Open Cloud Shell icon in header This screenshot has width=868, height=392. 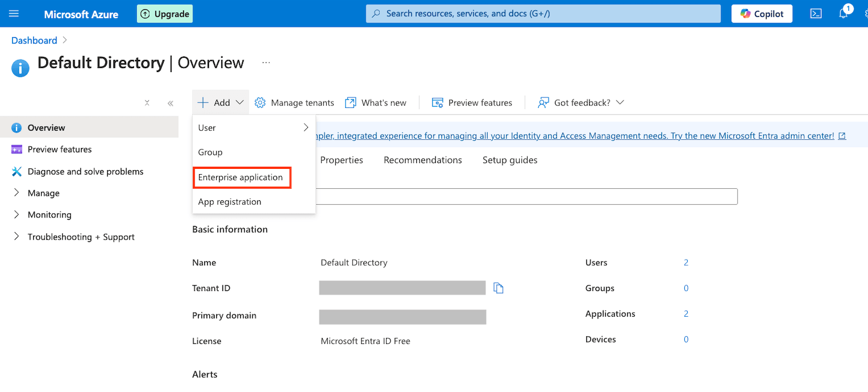[816, 14]
